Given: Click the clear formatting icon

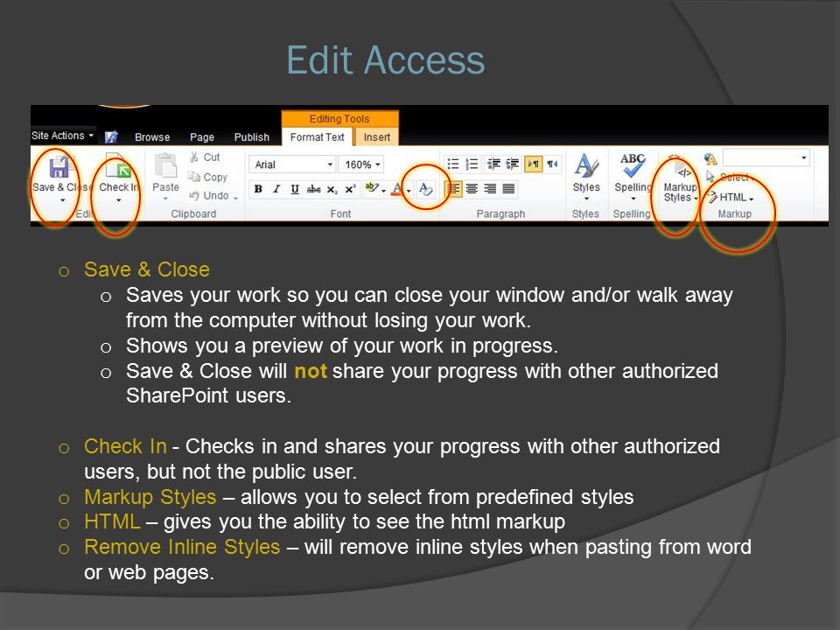Looking at the screenshot, I should [x=426, y=189].
